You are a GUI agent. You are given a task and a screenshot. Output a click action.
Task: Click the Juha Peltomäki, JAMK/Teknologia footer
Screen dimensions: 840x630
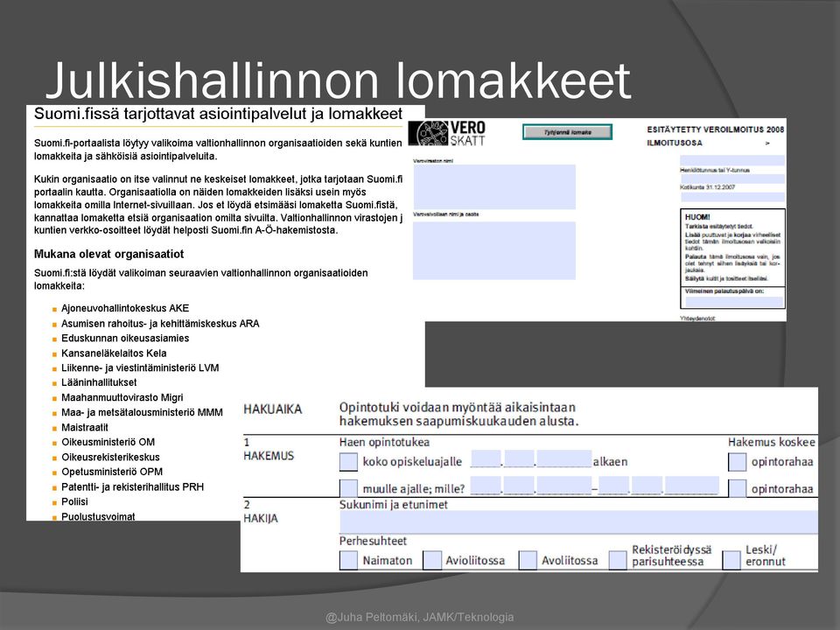[x=419, y=617]
